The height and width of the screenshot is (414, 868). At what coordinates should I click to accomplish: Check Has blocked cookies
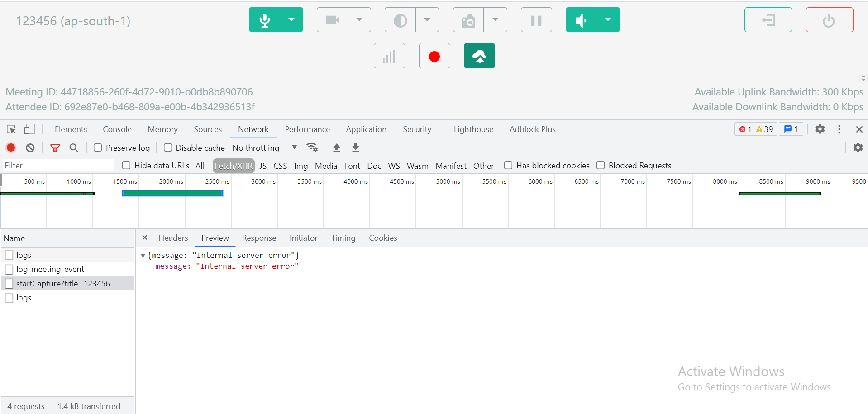[508, 165]
